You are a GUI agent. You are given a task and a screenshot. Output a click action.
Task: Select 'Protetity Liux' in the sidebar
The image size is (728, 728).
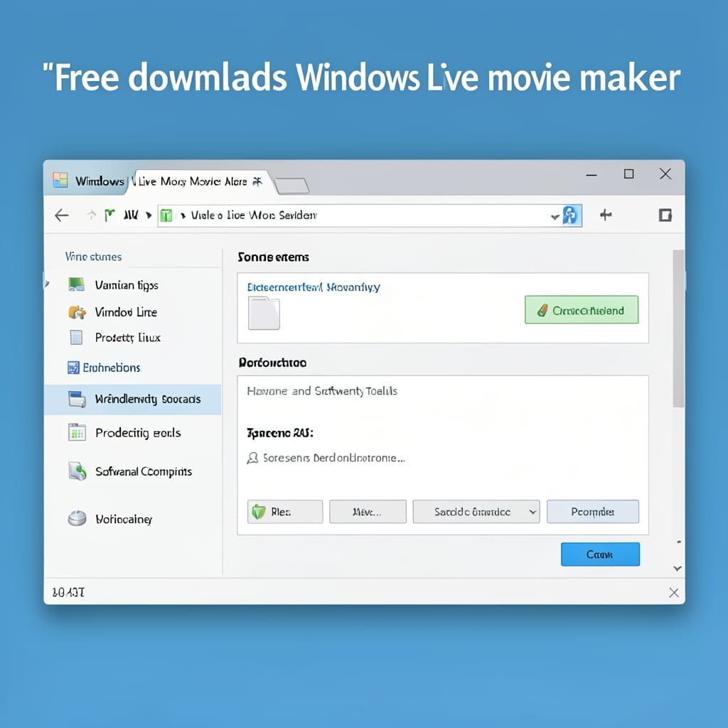(x=128, y=338)
